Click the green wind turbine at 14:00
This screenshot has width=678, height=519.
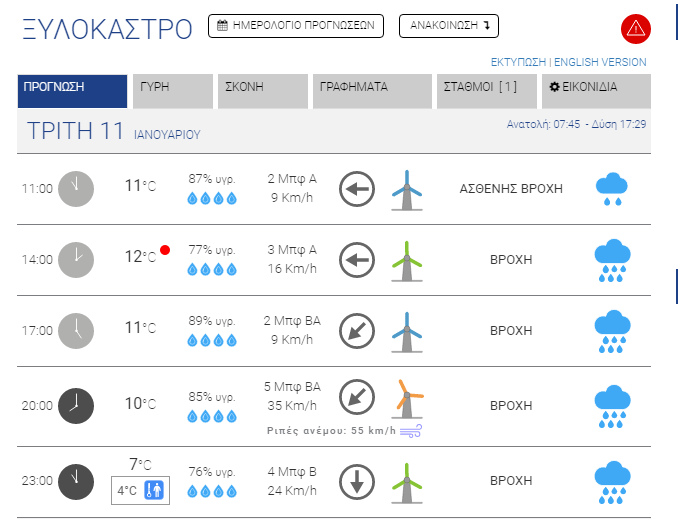[406, 260]
